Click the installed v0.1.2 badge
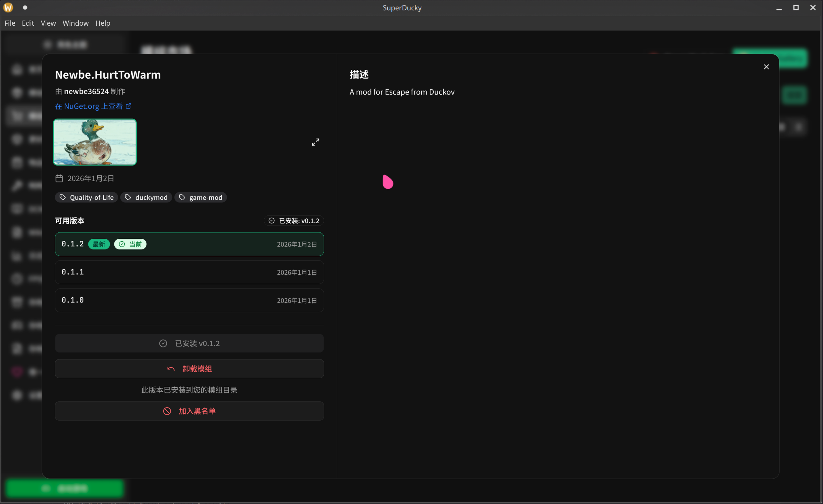The height and width of the screenshot is (504, 823). [x=294, y=221]
